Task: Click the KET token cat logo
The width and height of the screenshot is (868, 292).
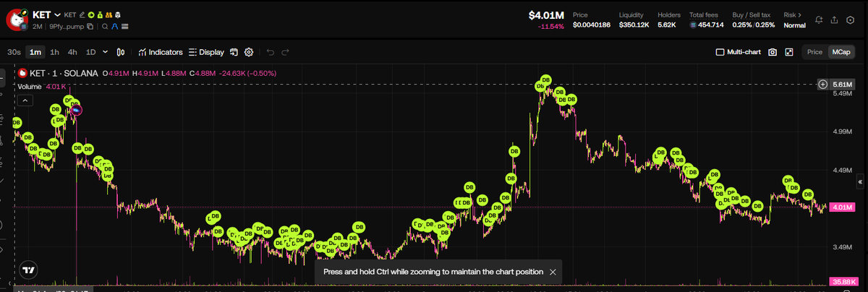Action: [x=18, y=20]
